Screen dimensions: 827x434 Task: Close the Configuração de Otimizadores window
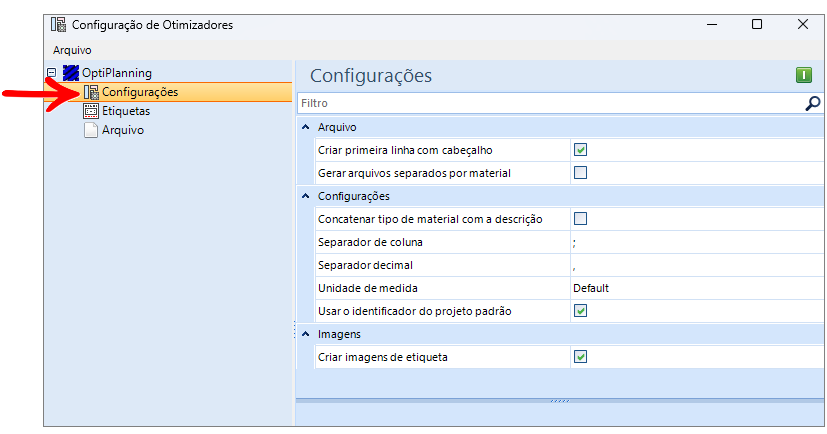[803, 25]
